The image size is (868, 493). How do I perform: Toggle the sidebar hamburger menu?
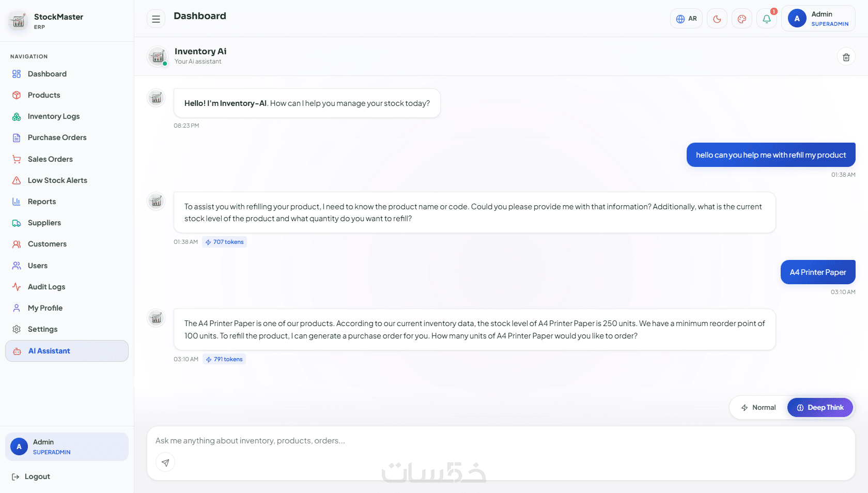tap(156, 19)
